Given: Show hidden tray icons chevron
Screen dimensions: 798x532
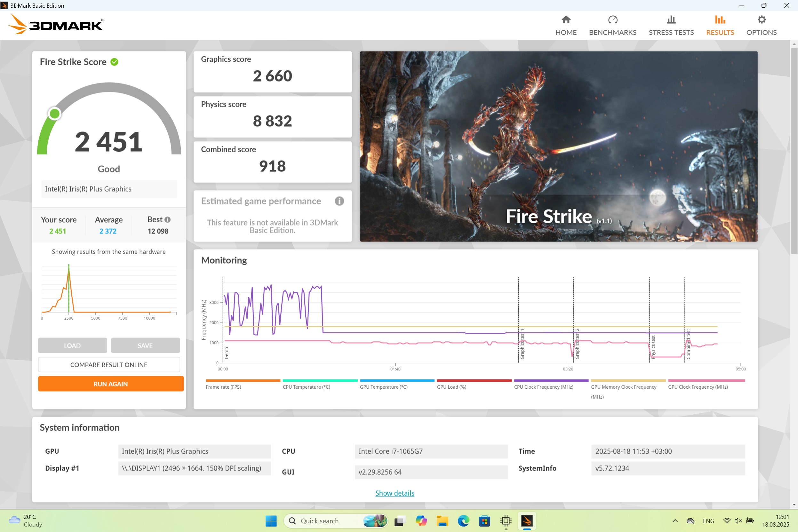Looking at the screenshot, I should click(675, 521).
